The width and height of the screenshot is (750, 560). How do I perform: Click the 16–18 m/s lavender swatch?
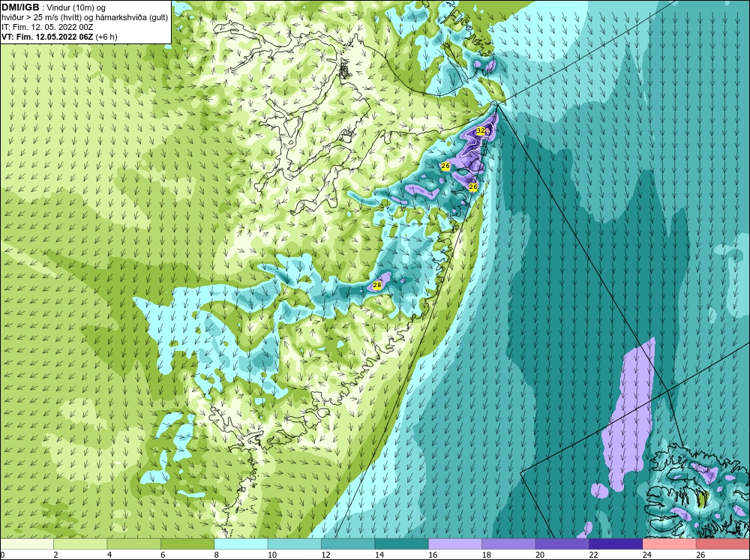pyautogui.click(x=455, y=544)
